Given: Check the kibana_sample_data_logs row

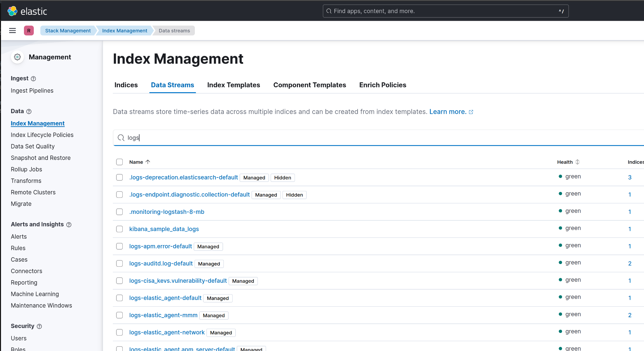Looking at the screenshot, I should pos(119,229).
